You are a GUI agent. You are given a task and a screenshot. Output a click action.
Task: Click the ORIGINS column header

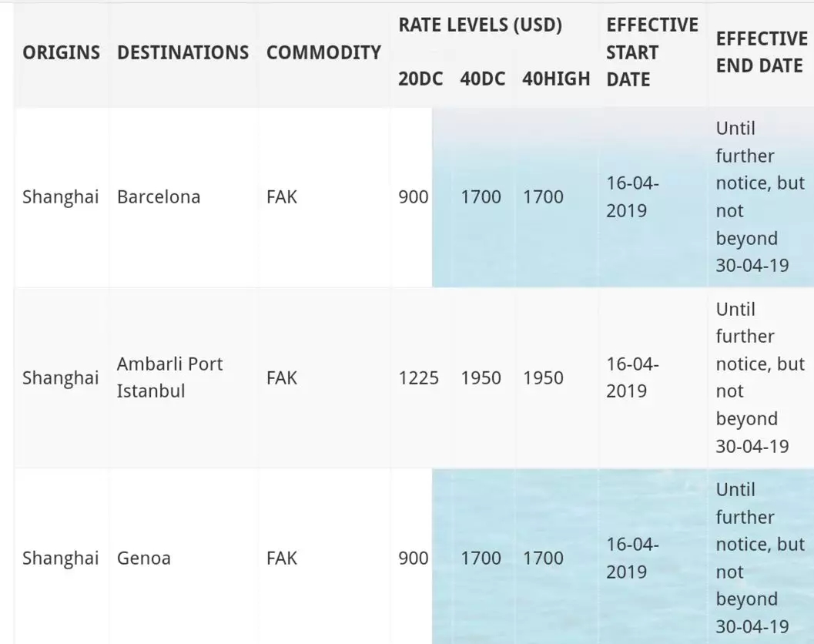tap(62, 52)
